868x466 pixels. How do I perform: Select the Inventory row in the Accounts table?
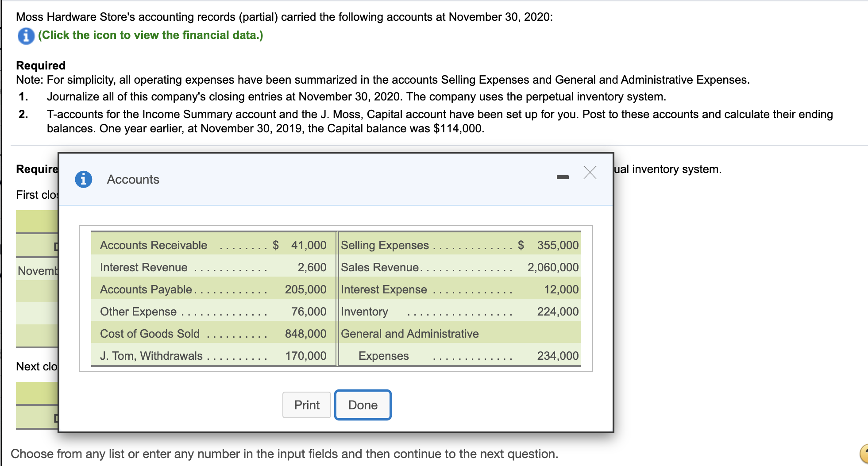443,312
